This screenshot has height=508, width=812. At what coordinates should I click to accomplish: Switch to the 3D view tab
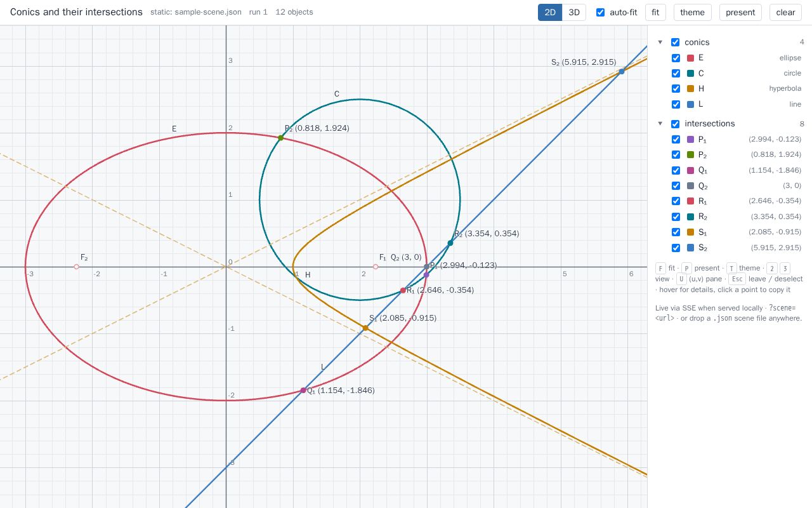[x=574, y=12]
